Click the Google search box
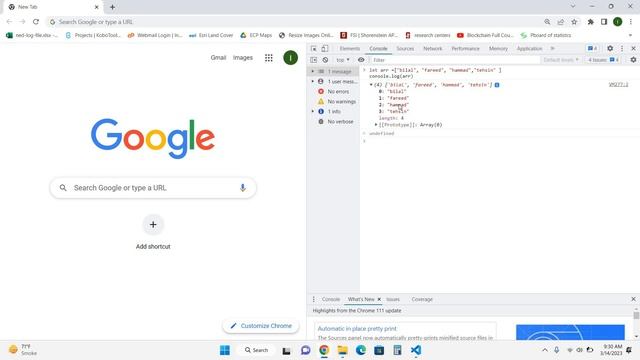Image resolution: width=640 pixels, height=360 pixels. [153, 188]
